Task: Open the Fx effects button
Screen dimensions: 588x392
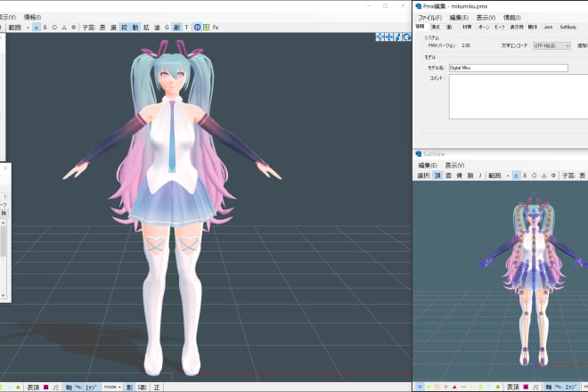Action: click(216, 28)
